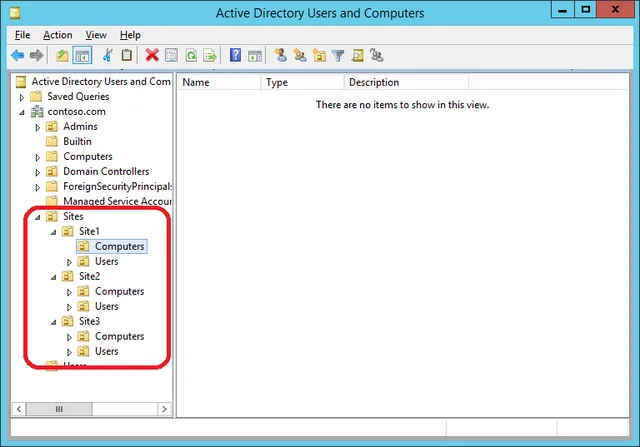This screenshot has width=640, height=447.
Task: Click tree pane scroll-right arrow
Action: [164, 409]
